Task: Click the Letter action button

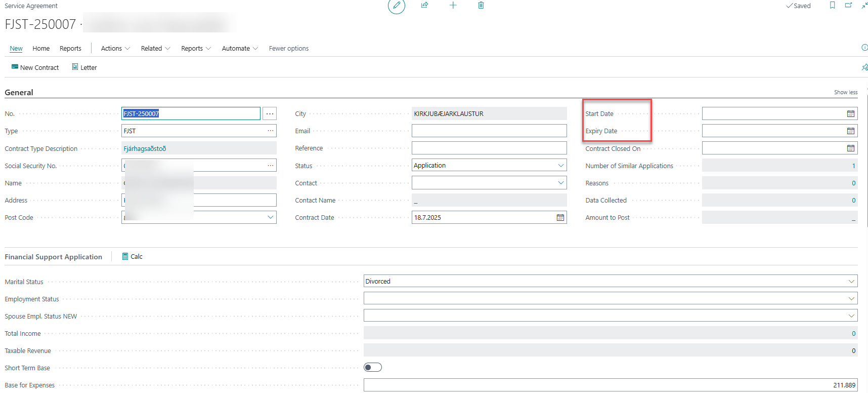Action: click(84, 67)
